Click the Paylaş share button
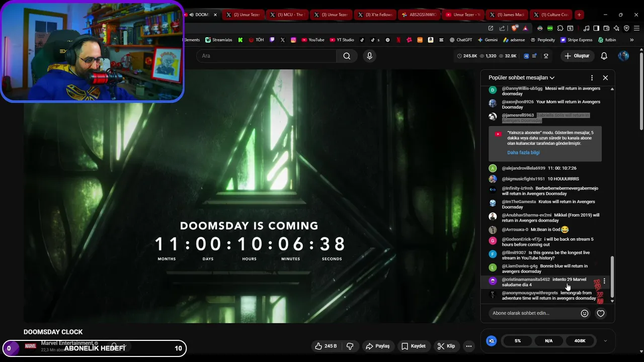 click(x=378, y=346)
